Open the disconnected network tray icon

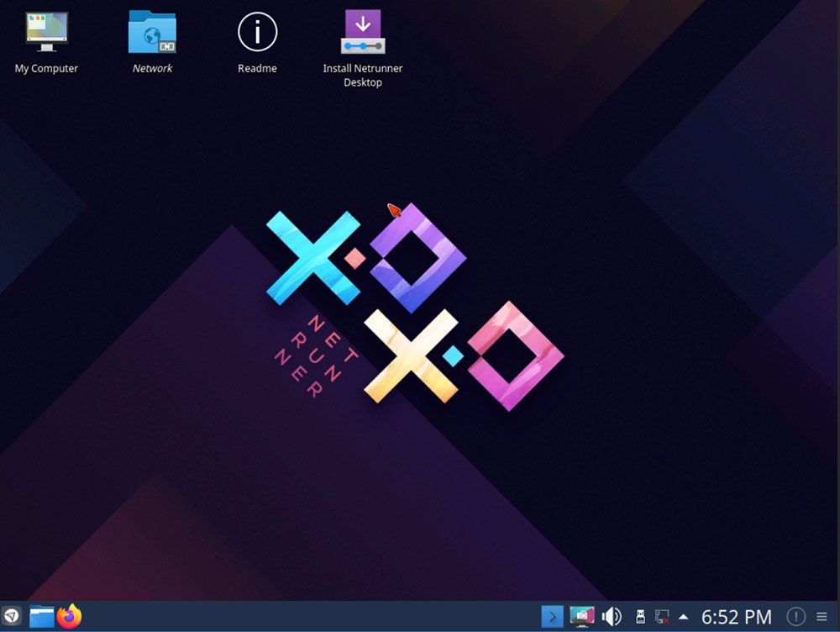click(x=662, y=617)
